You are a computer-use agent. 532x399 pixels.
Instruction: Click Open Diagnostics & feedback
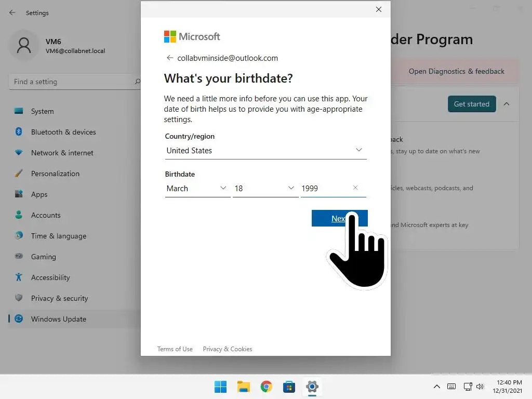pos(456,71)
